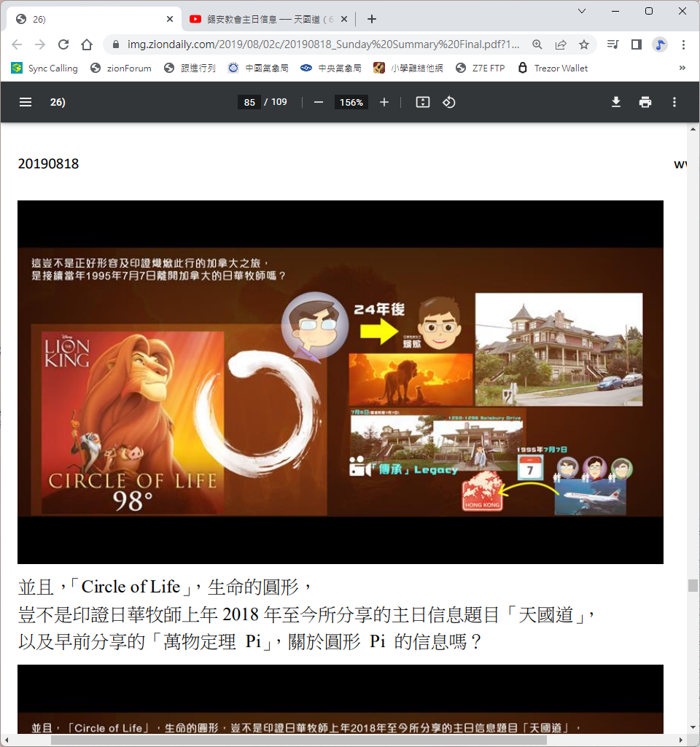Open Z7E FTP bookmark

[481, 68]
